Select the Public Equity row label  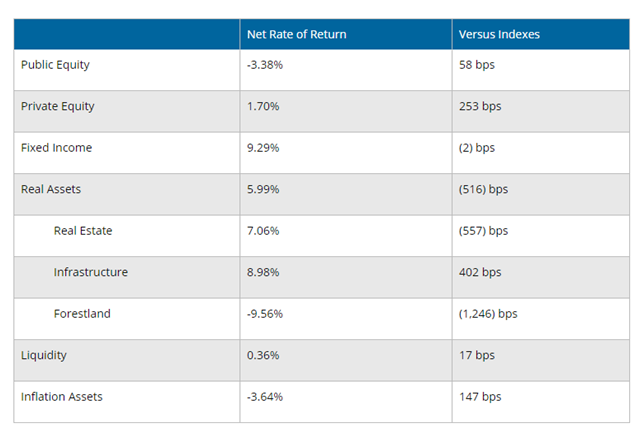[x=56, y=65]
